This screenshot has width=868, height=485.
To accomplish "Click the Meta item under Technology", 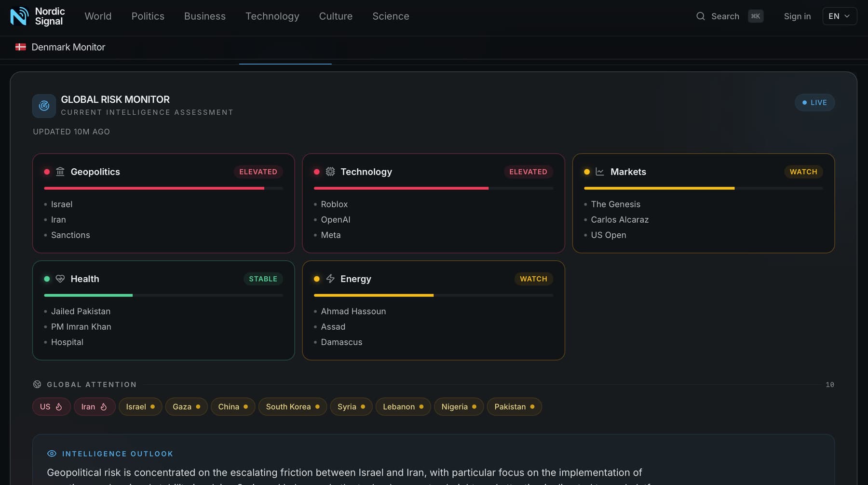I will (331, 235).
